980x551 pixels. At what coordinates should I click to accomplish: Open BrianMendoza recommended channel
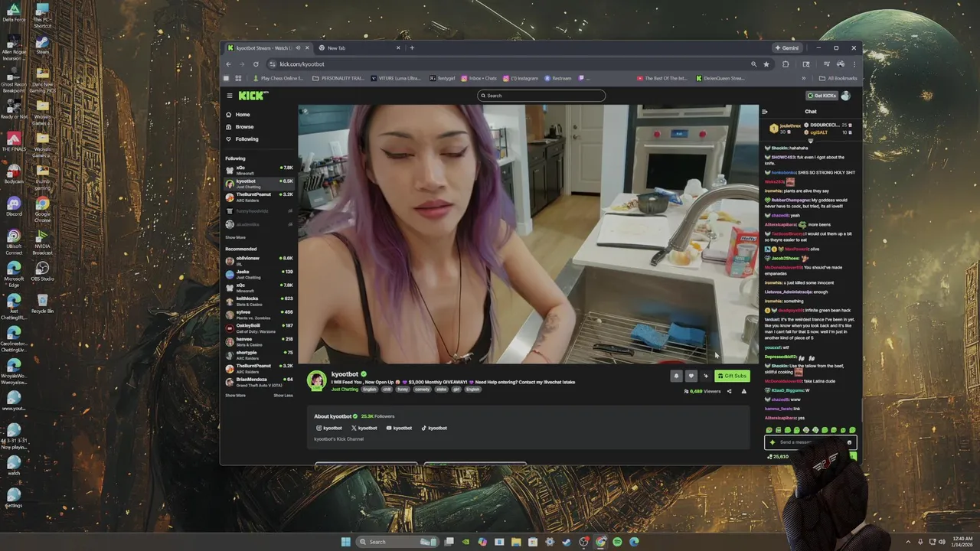(x=260, y=381)
